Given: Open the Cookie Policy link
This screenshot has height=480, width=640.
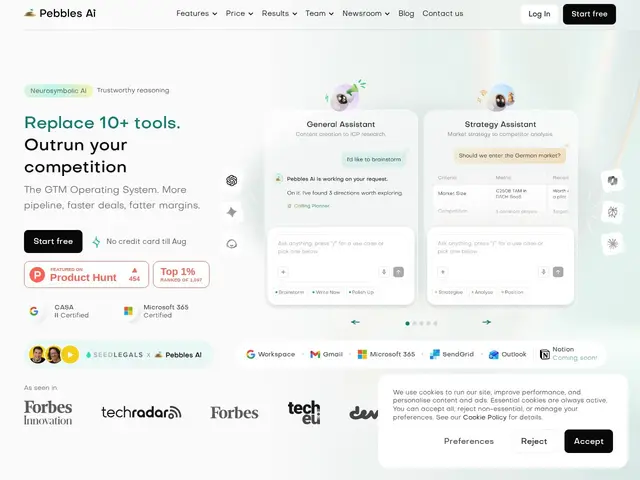Looking at the screenshot, I should point(484,417).
